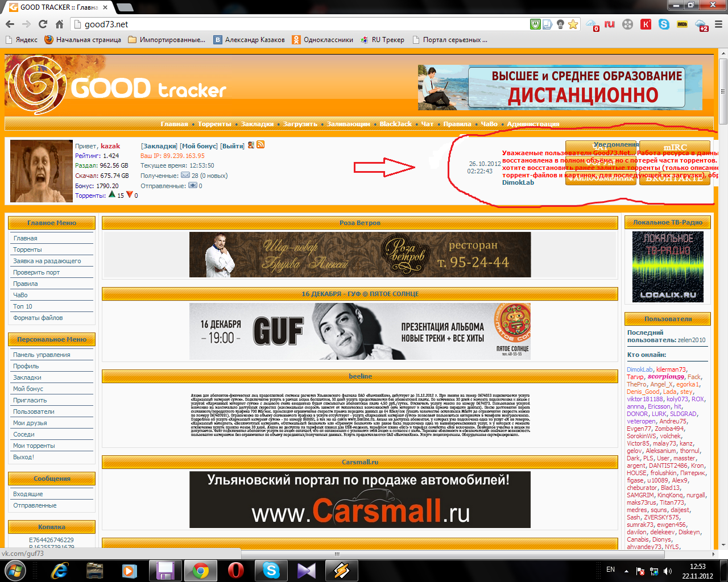
Task: Click the envelope icon beside Полученные messages
Action: pos(185,174)
